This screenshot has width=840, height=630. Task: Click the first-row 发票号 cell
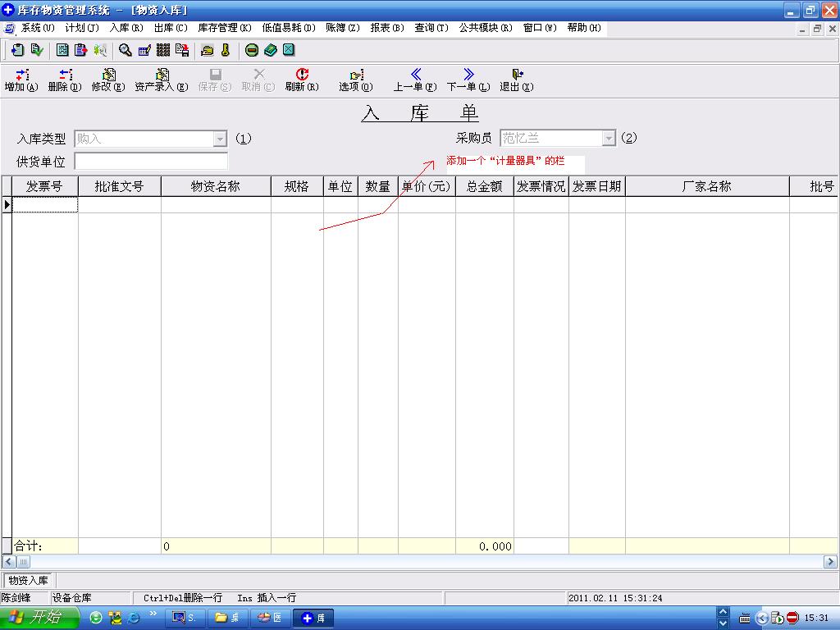click(x=45, y=204)
